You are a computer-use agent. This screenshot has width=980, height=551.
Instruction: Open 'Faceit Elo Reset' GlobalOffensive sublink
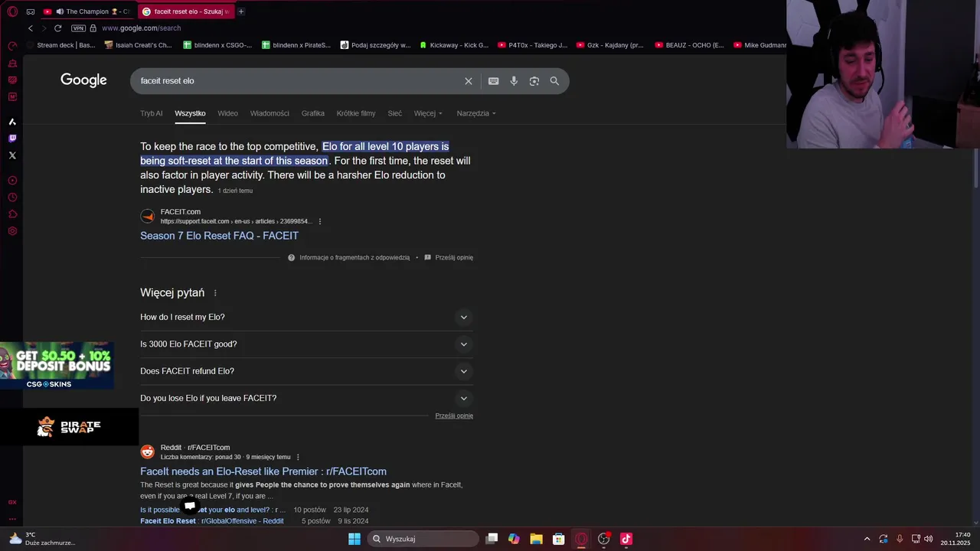point(212,521)
